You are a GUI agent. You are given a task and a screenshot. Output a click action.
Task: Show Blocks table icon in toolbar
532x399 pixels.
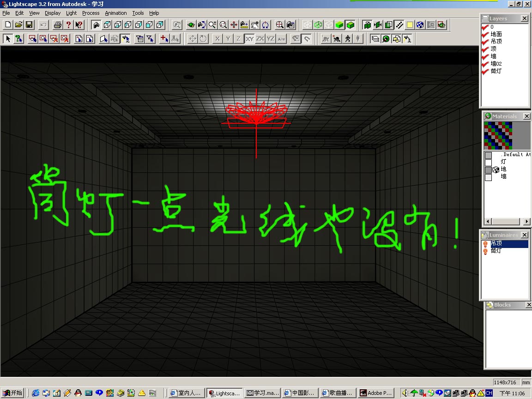pos(397,39)
